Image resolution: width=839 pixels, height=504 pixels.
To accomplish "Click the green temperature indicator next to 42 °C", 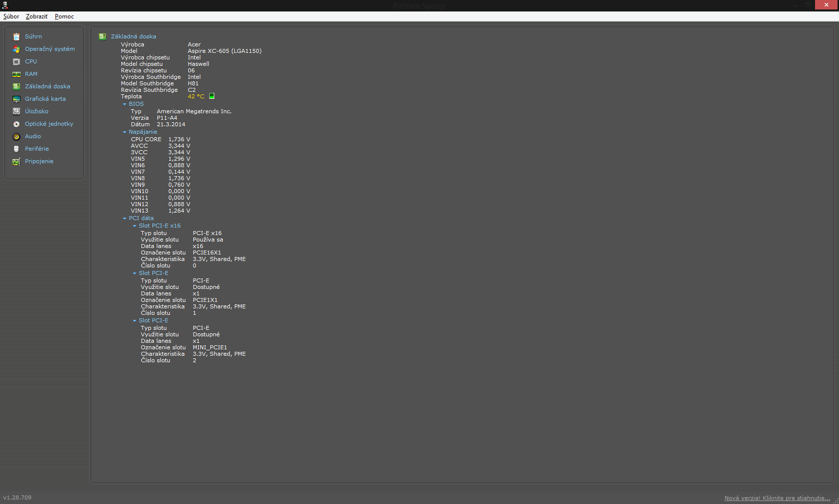I will pyautogui.click(x=212, y=96).
